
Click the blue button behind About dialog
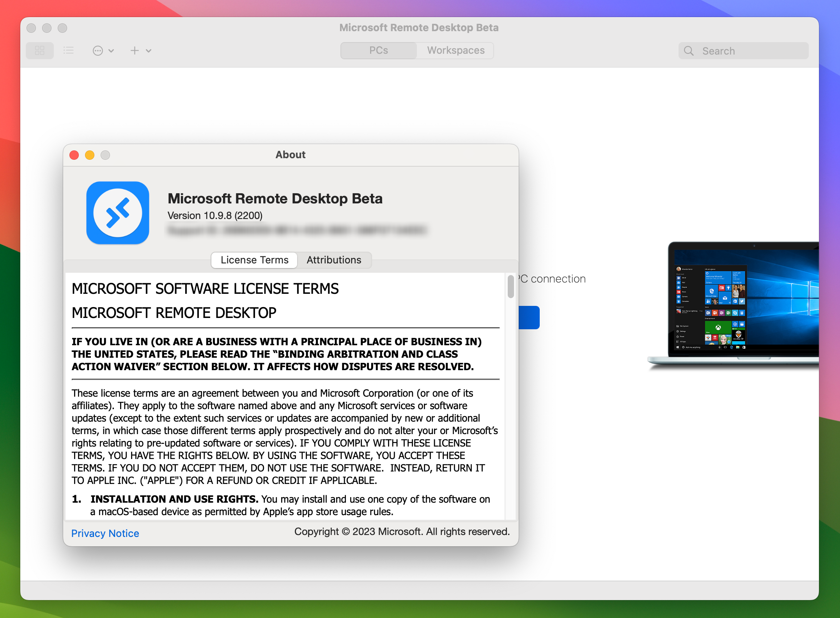point(529,318)
